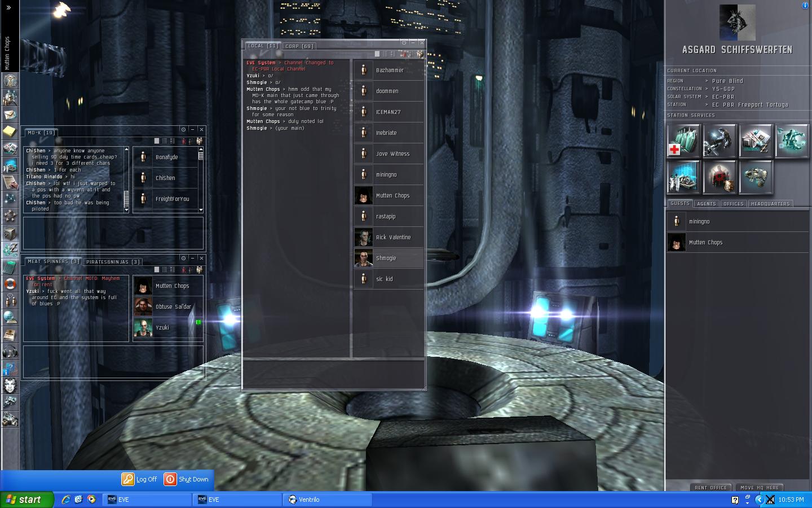Click the EC P8R Freeport Tortuga station link
The image size is (812, 508).
[750, 105]
